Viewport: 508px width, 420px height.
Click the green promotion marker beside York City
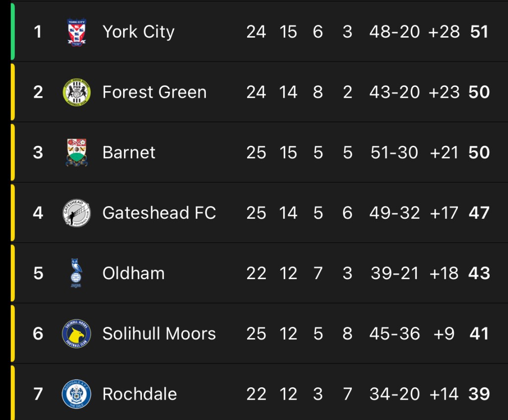[x=13, y=31]
